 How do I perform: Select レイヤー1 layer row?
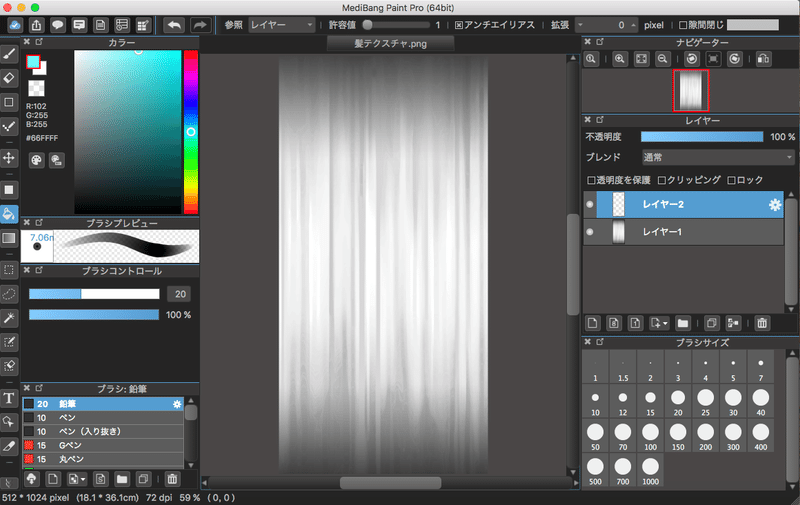684,232
